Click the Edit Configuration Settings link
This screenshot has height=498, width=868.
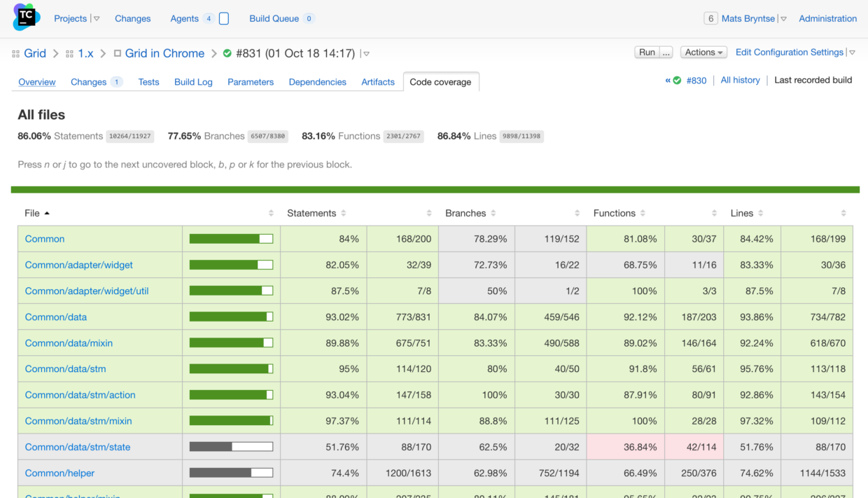pos(789,52)
